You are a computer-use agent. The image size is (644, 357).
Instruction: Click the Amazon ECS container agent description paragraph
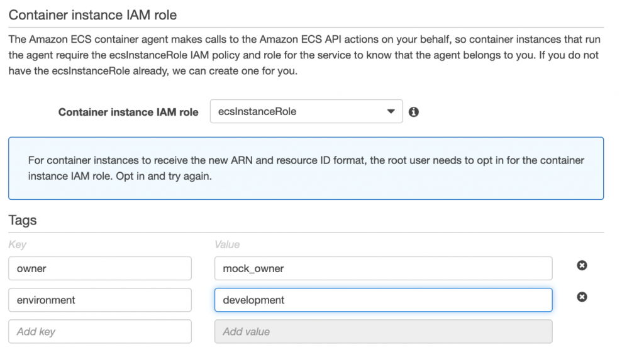click(304, 55)
